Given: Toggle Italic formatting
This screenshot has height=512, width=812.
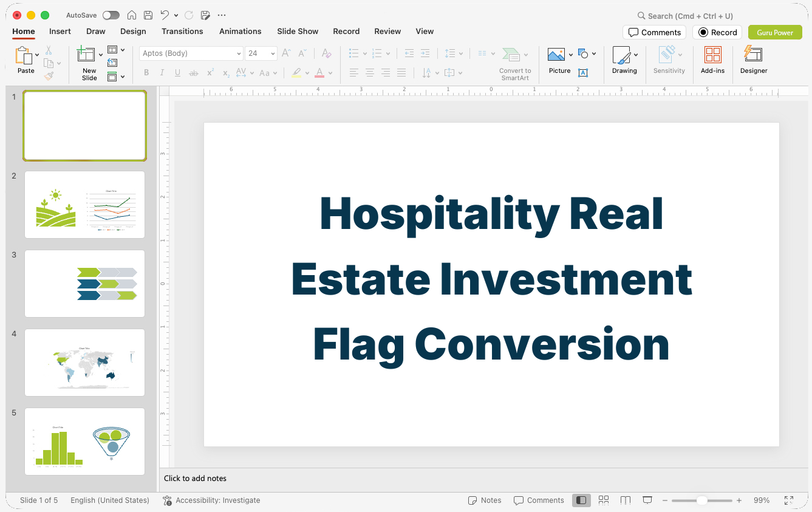Looking at the screenshot, I should [x=162, y=73].
